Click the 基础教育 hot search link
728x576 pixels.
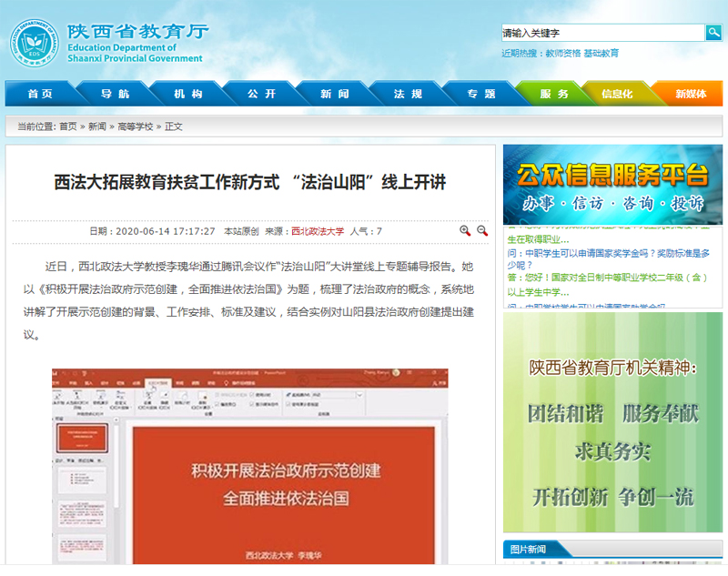coord(601,54)
